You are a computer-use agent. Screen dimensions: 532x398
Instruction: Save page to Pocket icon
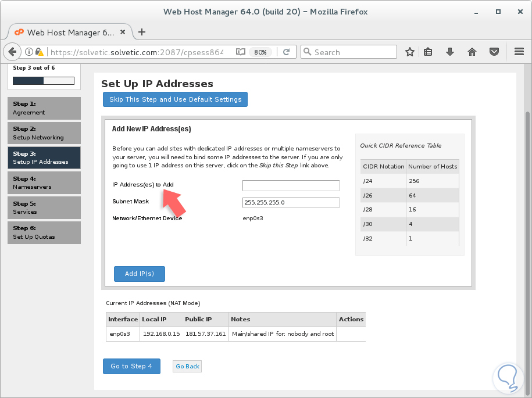click(x=494, y=52)
